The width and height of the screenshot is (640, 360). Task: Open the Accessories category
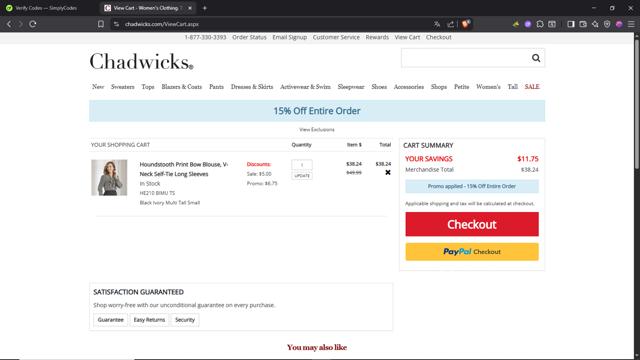pos(409,87)
